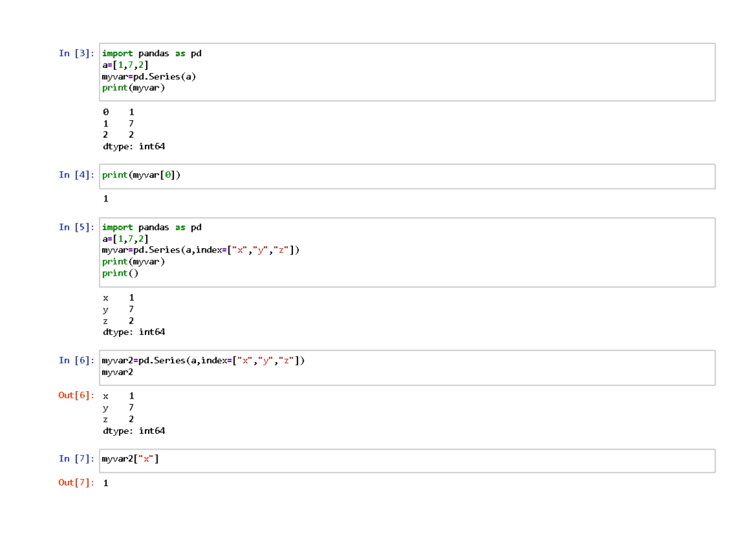
Task: Click the myvar=pd.Series(a,index=...) line in cell 5
Action: 201,250
